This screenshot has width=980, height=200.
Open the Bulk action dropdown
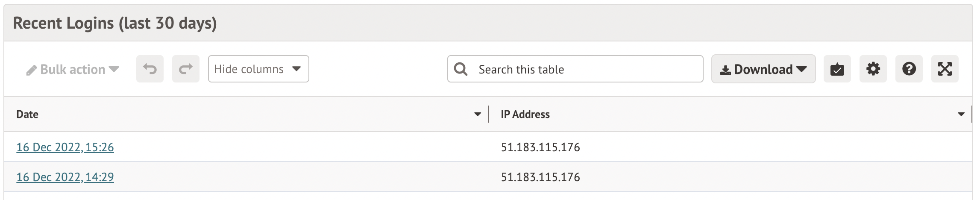(x=73, y=69)
